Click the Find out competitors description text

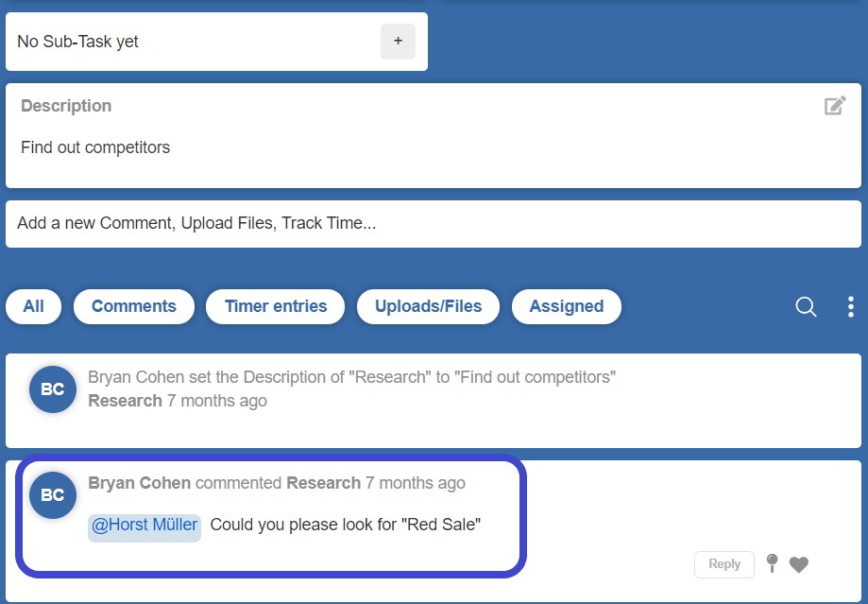pyautogui.click(x=95, y=147)
